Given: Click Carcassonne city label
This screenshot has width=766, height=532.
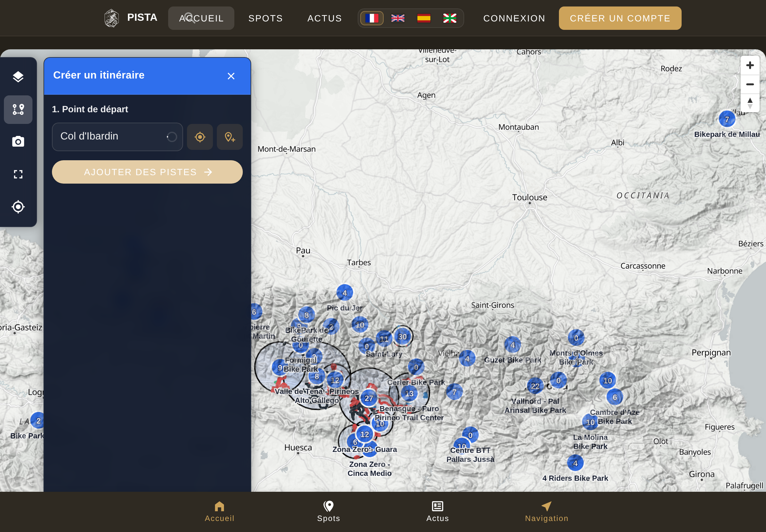Looking at the screenshot, I should pyautogui.click(x=643, y=266).
